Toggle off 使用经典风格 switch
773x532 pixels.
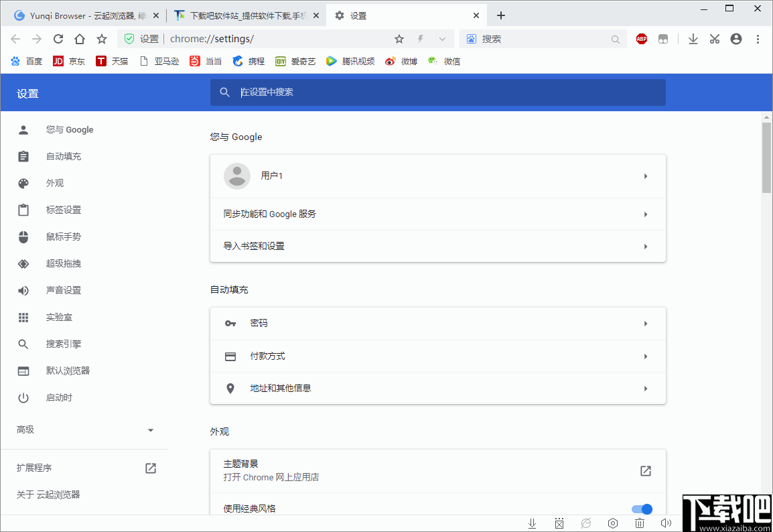click(x=640, y=509)
